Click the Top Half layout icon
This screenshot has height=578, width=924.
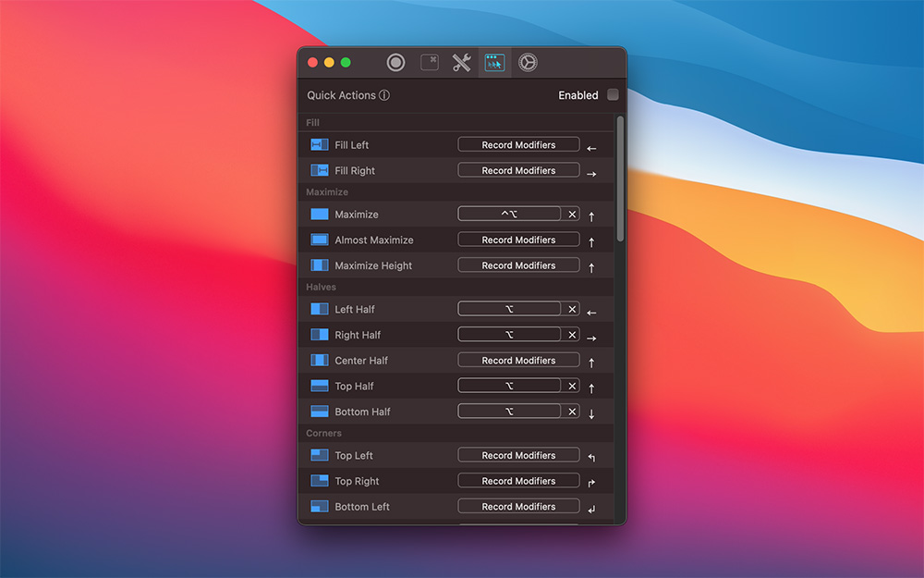320,387
